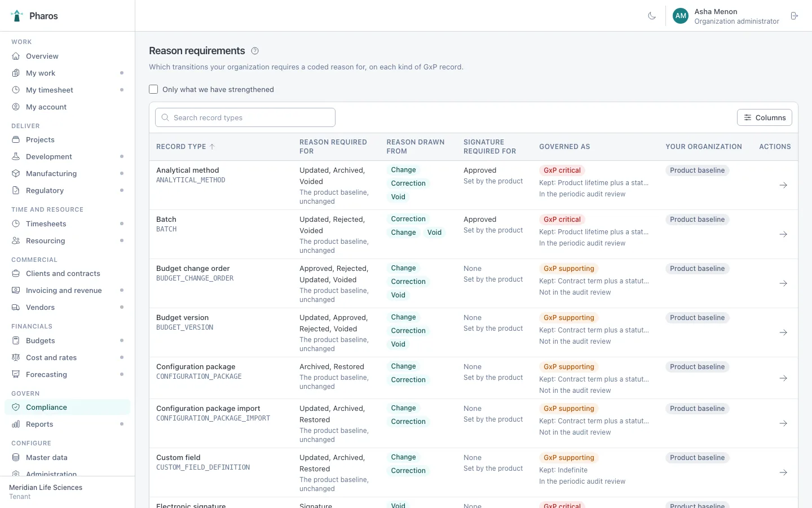Image resolution: width=812 pixels, height=508 pixels.
Task: Open Analytical method row arrow
Action: coord(783,185)
